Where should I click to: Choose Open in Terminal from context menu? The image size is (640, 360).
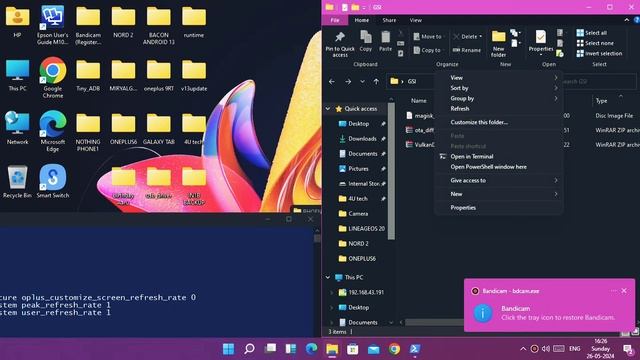click(x=499, y=156)
